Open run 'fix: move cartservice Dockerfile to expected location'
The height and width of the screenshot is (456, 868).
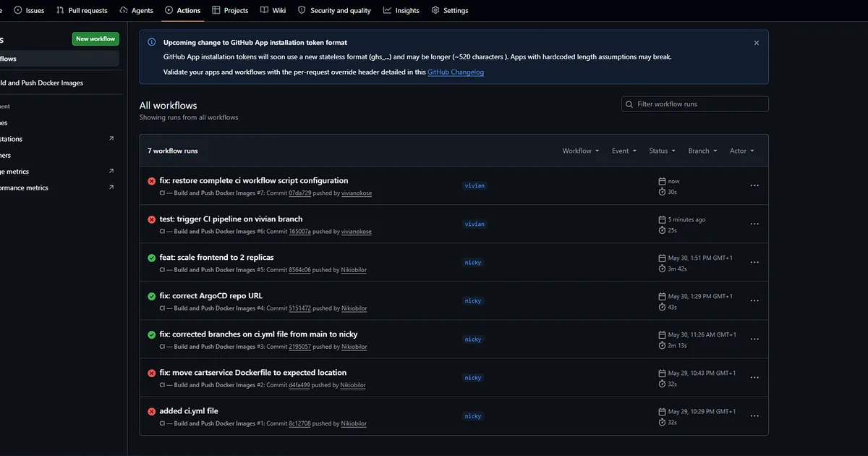point(252,372)
